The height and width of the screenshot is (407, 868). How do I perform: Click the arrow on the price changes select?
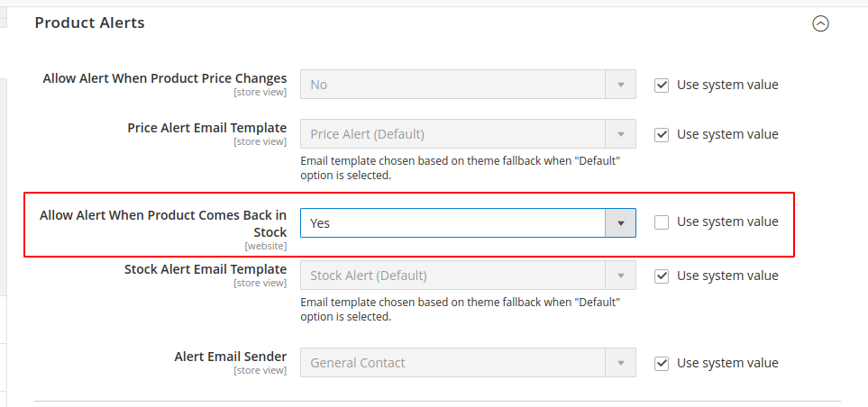[x=620, y=85]
